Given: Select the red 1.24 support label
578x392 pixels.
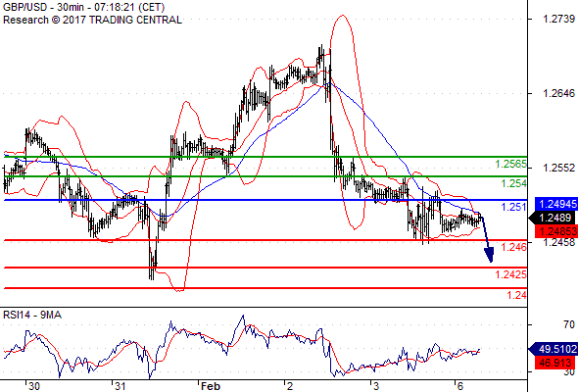Looking at the screenshot, I should (516, 295).
